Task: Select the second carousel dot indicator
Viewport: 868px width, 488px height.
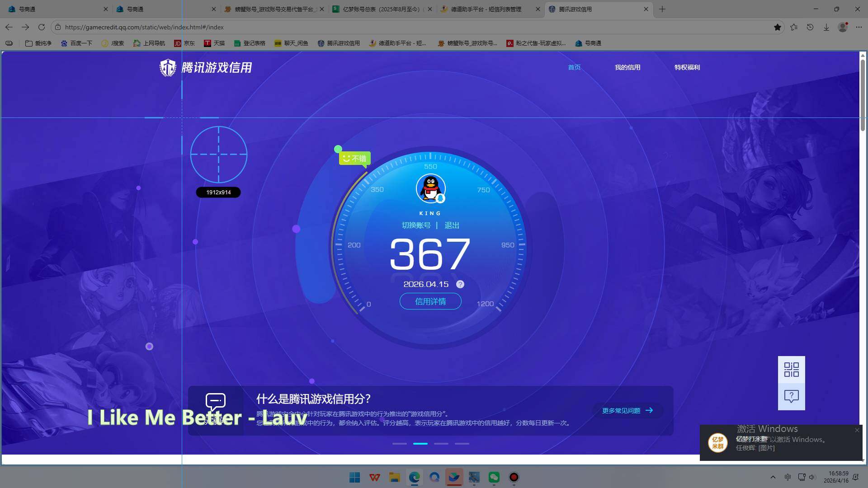Action: pos(420,444)
